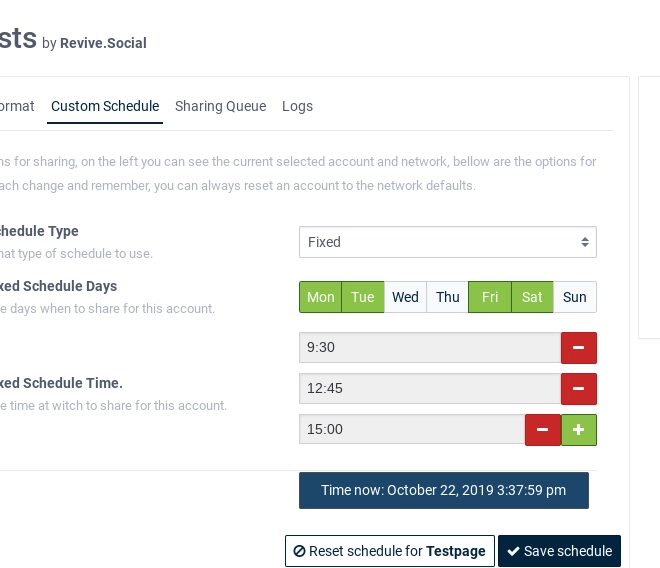
Task: Save the schedule
Action: pos(559,551)
